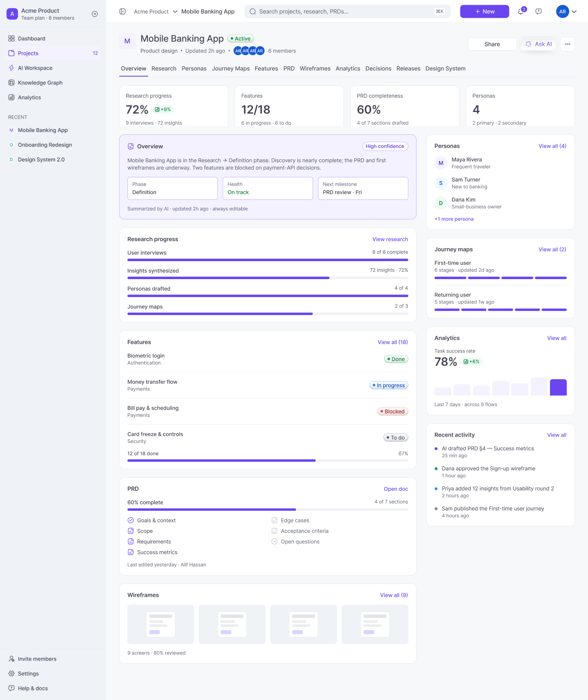Screen dimensions: 588x700
Task: Open Design System 2.0 recent project
Action: tap(41, 160)
